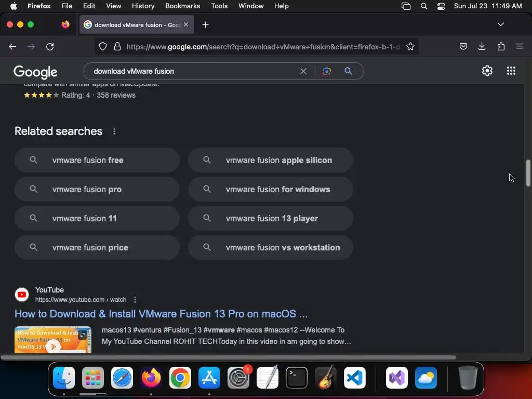Open Control Center in menu bar
Image resolution: width=532 pixels, height=399 pixels.
point(441,6)
